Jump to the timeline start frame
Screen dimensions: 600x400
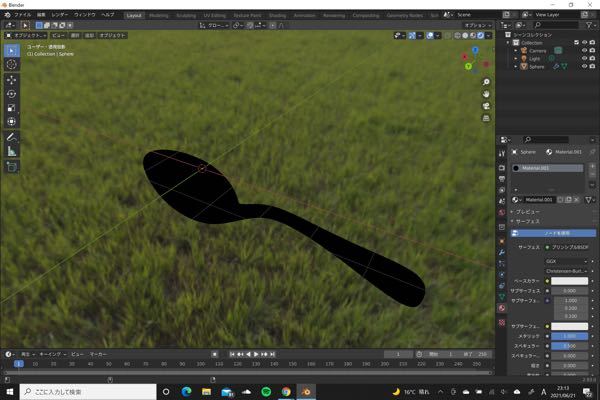[232, 354]
